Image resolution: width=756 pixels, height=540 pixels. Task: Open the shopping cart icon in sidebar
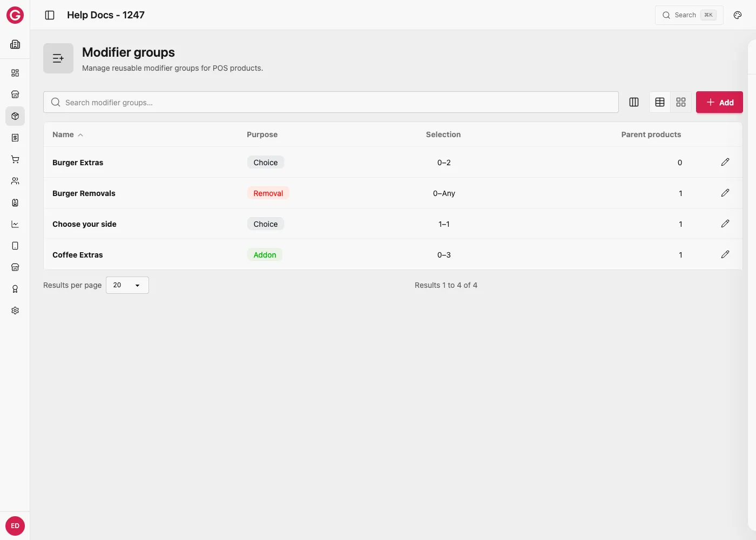15,159
